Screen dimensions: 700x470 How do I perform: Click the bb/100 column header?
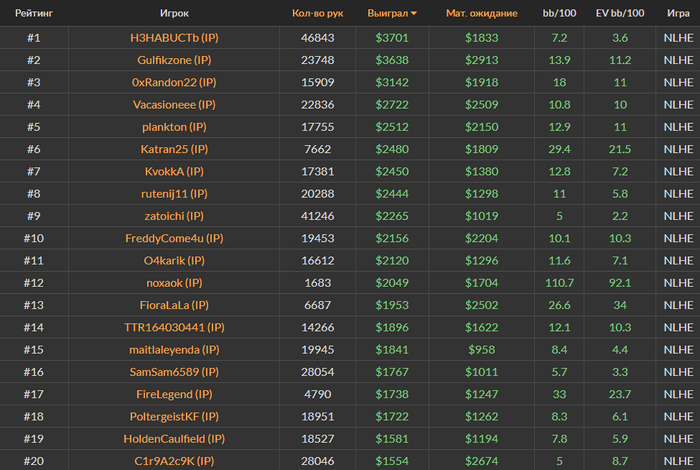[559, 13]
